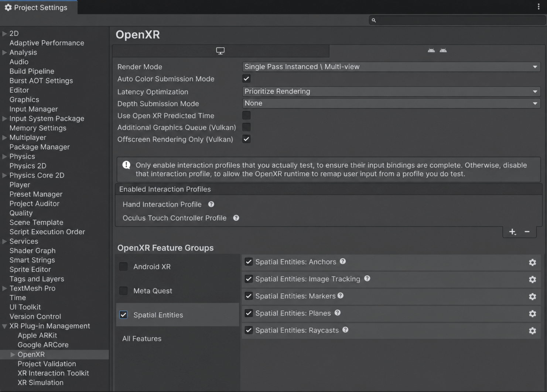The height and width of the screenshot is (392, 547).
Task: Add an interaction profile with plus button
Action: pyautogui.click(x=512, y=232)
